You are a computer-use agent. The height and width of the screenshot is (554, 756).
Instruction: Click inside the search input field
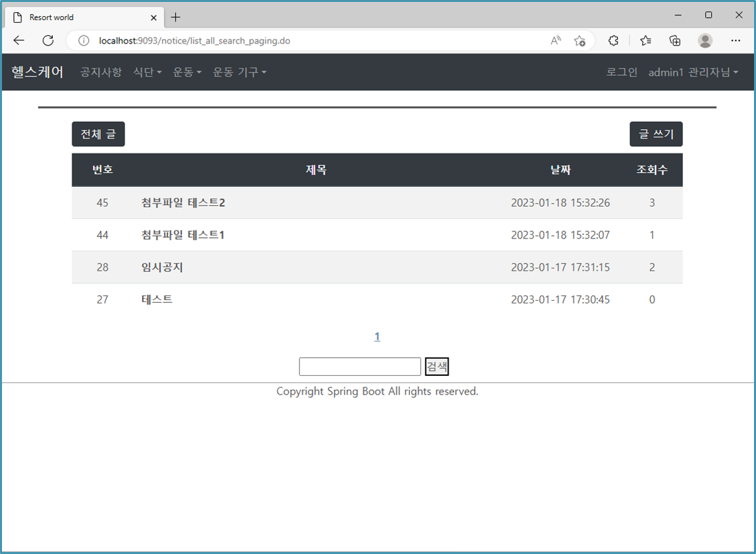360,366
